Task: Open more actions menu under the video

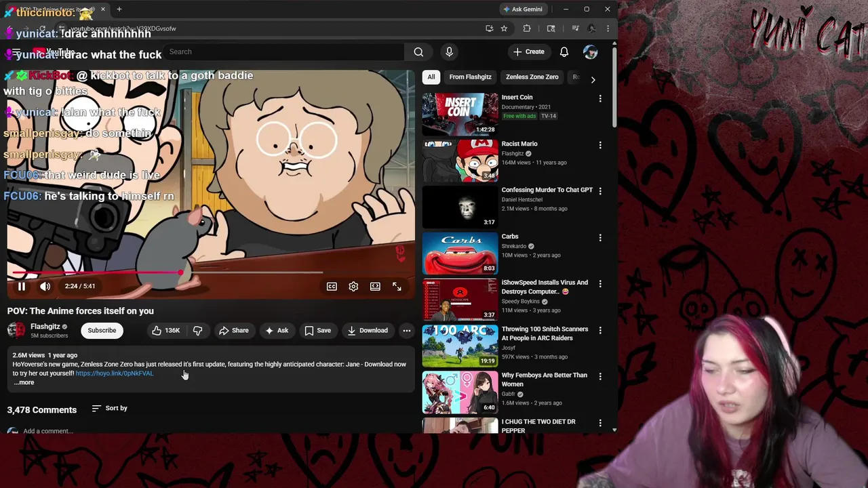Action: 407,331
